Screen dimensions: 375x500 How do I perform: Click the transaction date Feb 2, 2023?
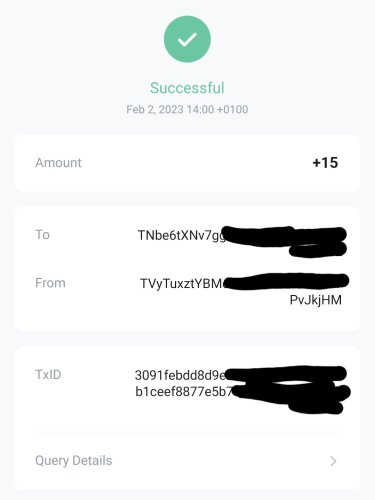[x=155, y=109]
